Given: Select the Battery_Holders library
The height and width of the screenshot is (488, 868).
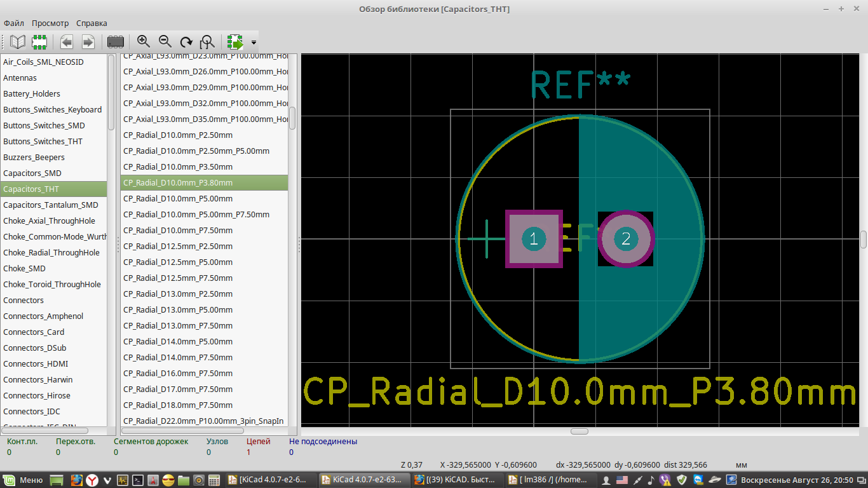Looking at the screenshot, I should (x=53, y=93).
